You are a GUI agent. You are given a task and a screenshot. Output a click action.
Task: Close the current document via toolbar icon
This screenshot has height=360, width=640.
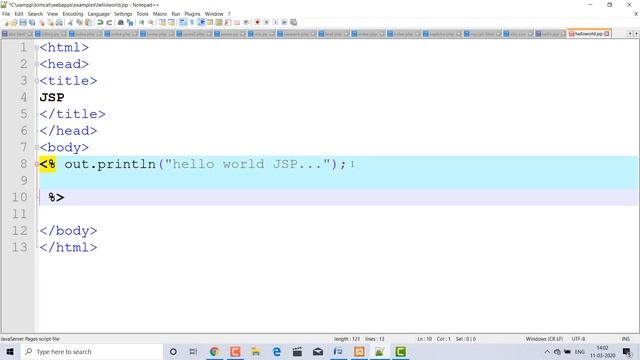click(42, 22)
